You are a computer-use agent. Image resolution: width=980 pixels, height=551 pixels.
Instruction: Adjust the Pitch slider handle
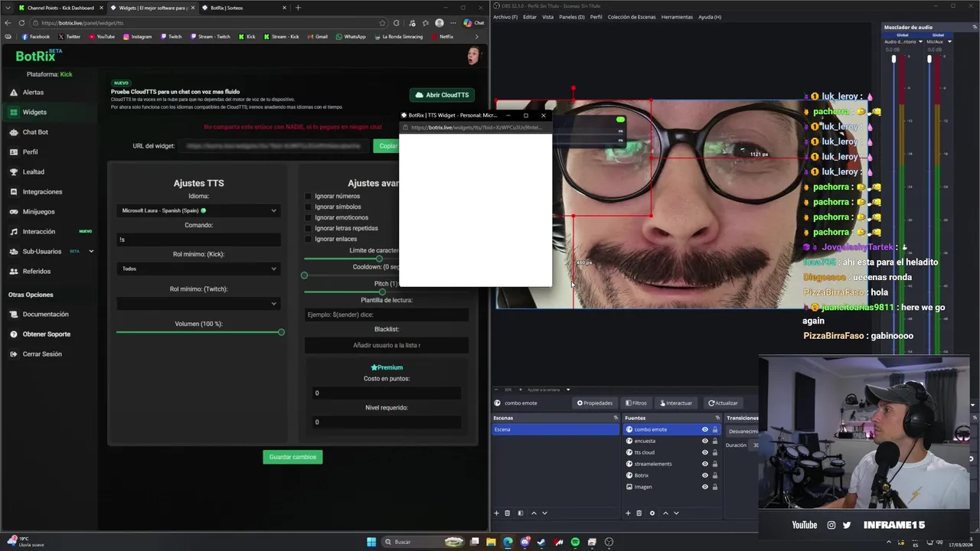(x=382, y=292)
